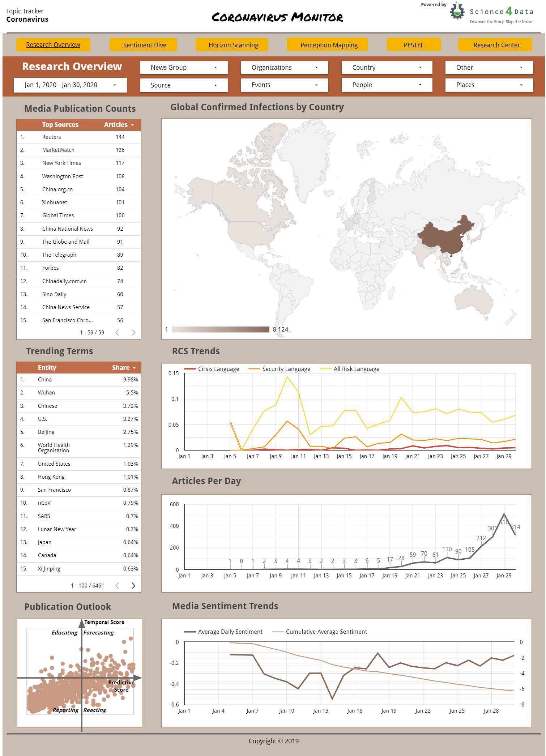This screenshot has height=756, width=546.
Task: Click the Japan trending term
Action: pos(79,542)
